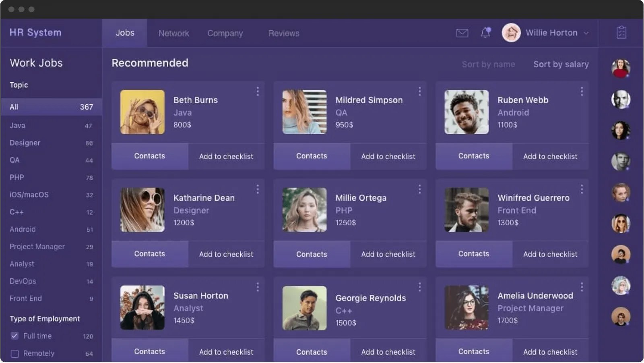Screen dimensions: 644x363
Task: Expand the options menu on Winifred Guerrero card
Action: (x=582, y=189)
